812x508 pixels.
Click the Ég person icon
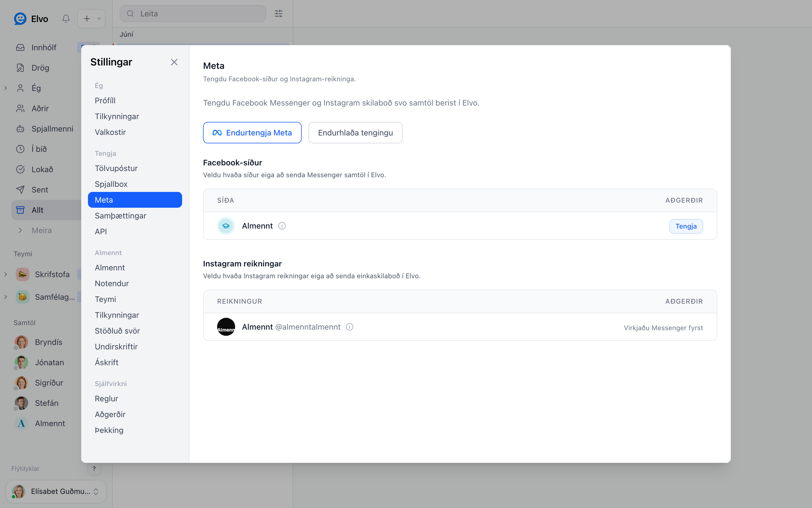tap(21, 88)
